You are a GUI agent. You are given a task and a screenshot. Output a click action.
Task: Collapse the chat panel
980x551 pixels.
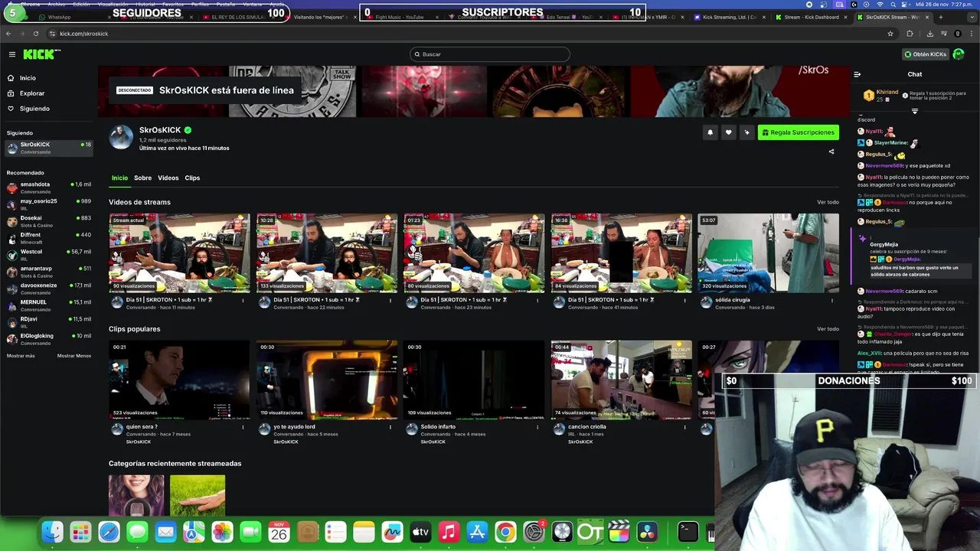pos(857,74)
